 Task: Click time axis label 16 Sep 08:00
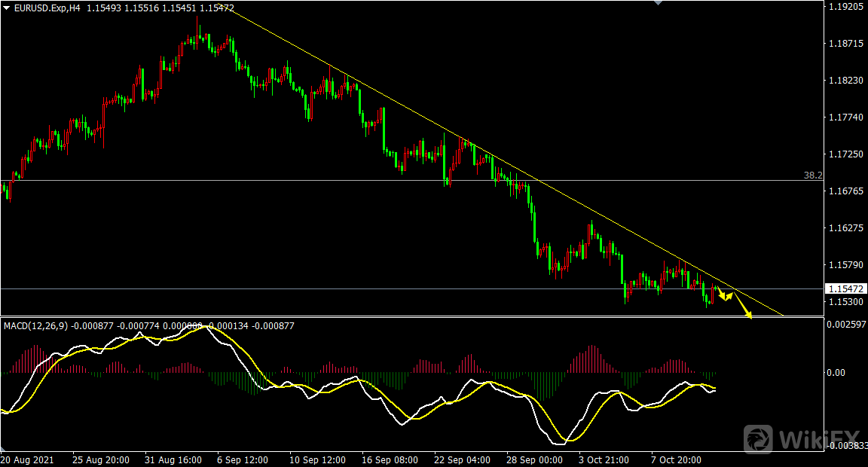tap(390, 459)
